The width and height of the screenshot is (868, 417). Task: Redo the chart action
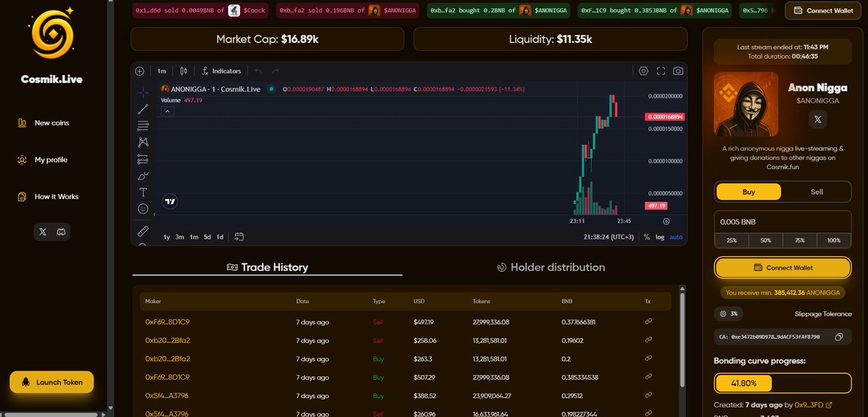click(x=276, y=71)
